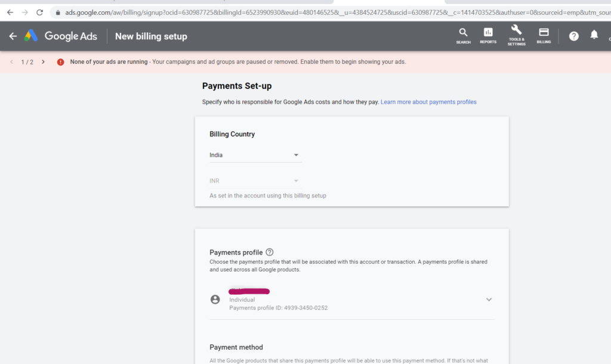Click Payments profile help icon
This screenshot has width=611, height=364.
[269, 252]
